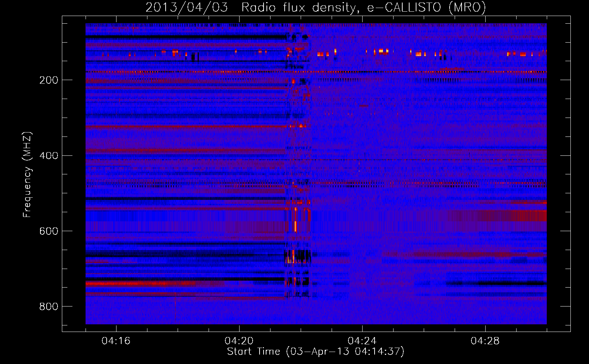The width and height of the screenshot is (589, 364).
Task: Click the plot title "2013/04/03 Radio flux density, e-CALLISTO (MRO)"
Action: tap(316, 7)
